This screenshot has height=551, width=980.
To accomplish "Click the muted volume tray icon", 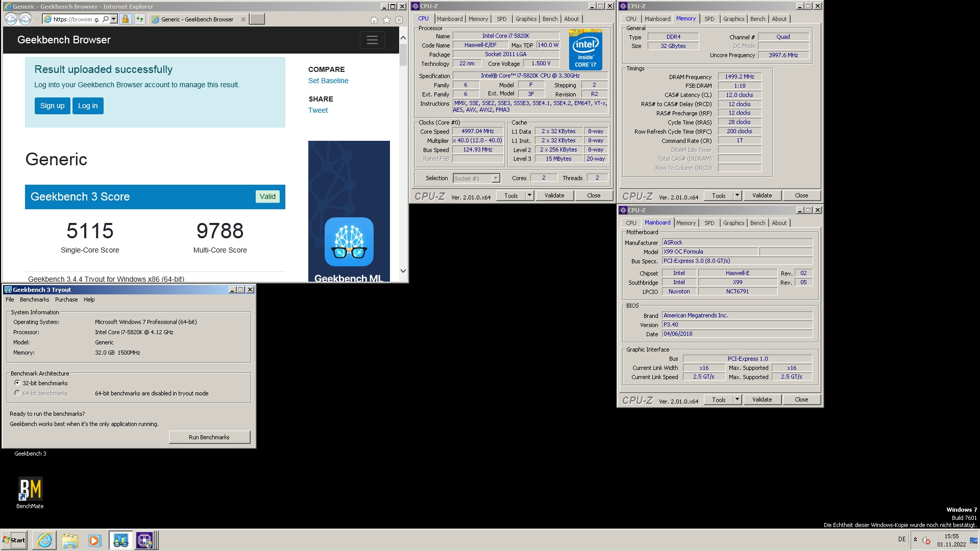I will pyautogui.click(x=926, y=540).
